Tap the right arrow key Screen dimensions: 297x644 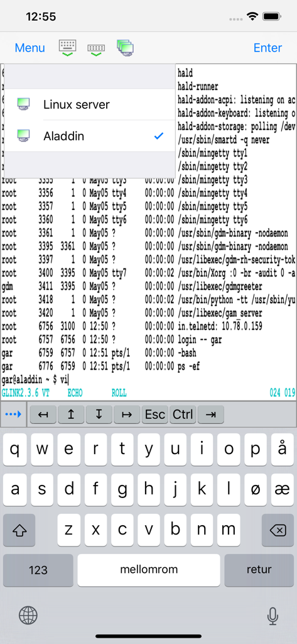(127, 414)
